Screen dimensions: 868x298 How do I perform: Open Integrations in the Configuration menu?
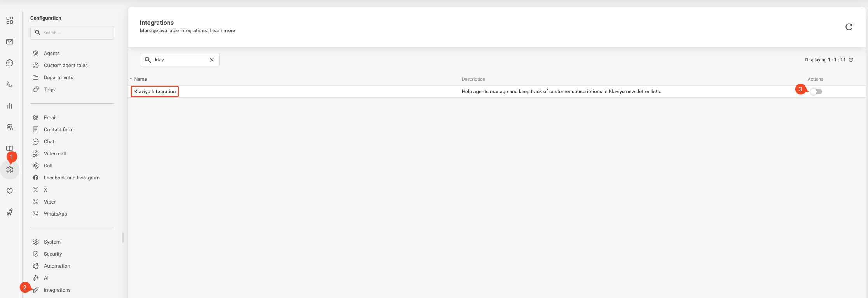pos(57,290)
